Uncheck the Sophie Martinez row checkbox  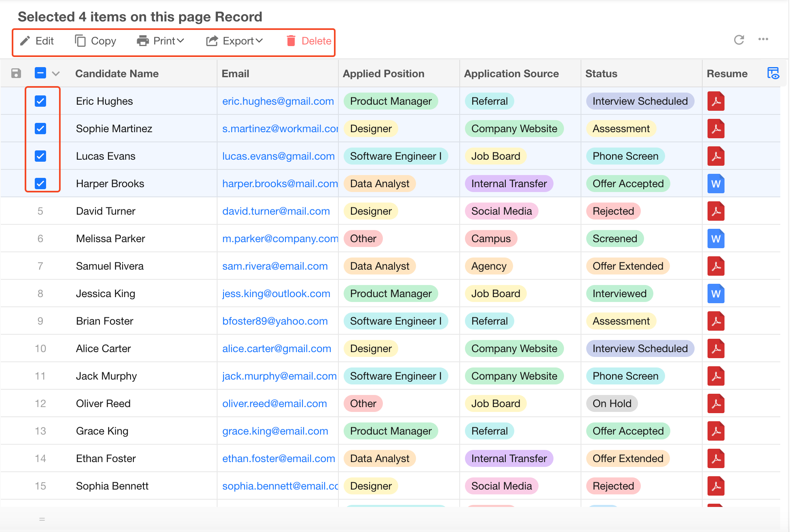pos(40,129)
